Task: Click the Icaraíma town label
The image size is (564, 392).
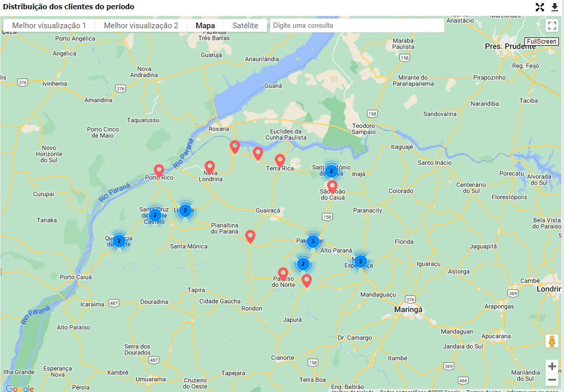Action: click(x=92, y=304)
